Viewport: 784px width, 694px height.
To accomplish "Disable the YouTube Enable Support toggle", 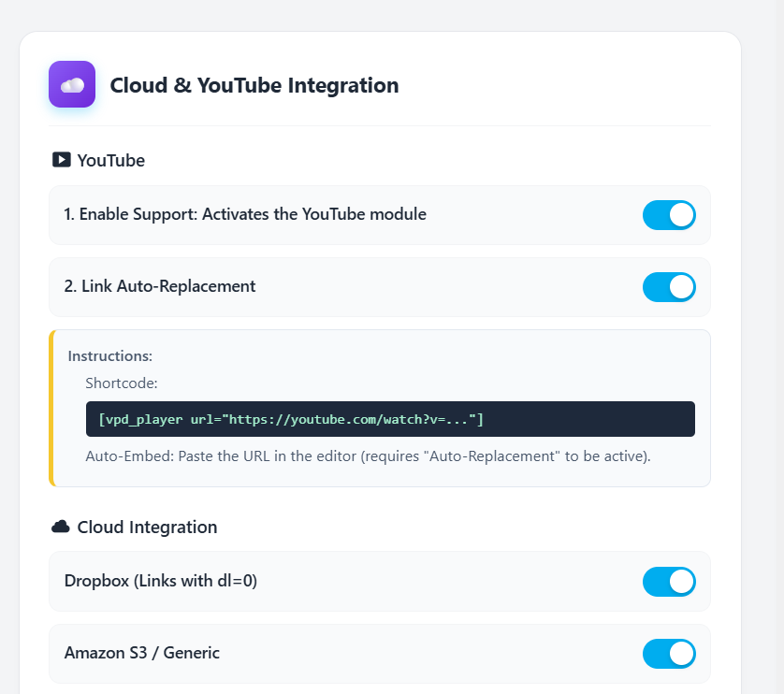I will pyautogui.click(x=669, y=215).
